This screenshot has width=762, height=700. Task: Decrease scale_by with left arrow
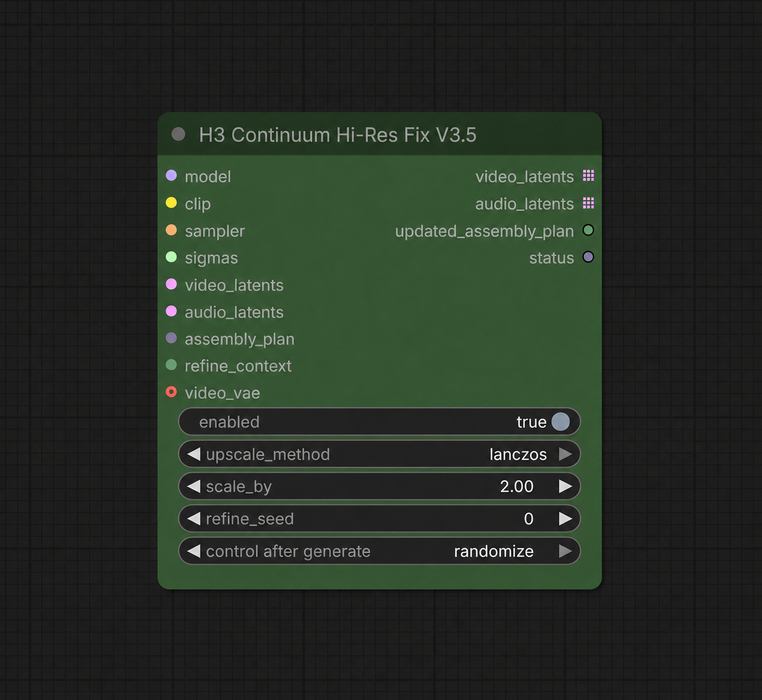194,486
